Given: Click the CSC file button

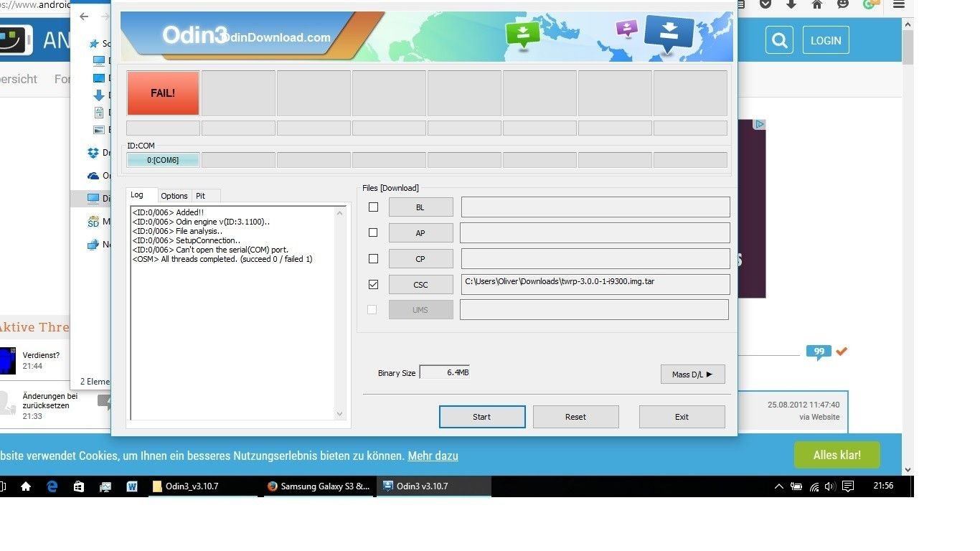Looking at the screenshot, I should click(x=420, y=285).
